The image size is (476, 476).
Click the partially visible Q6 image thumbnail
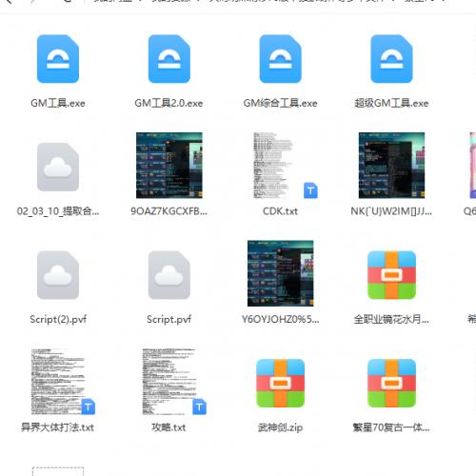pyautogui.click(x=473, y=166)
